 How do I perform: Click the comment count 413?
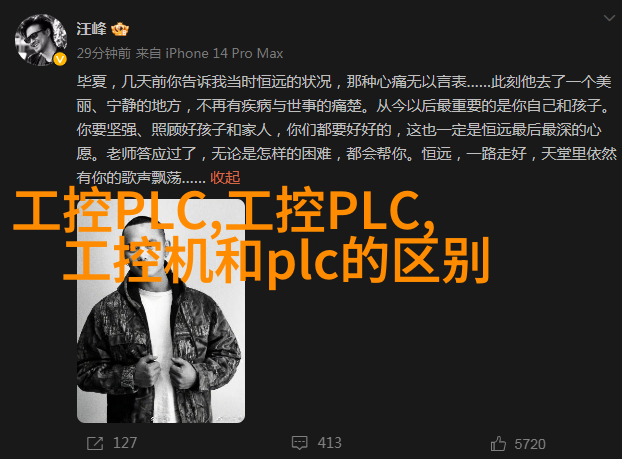[x=329, y=443]
